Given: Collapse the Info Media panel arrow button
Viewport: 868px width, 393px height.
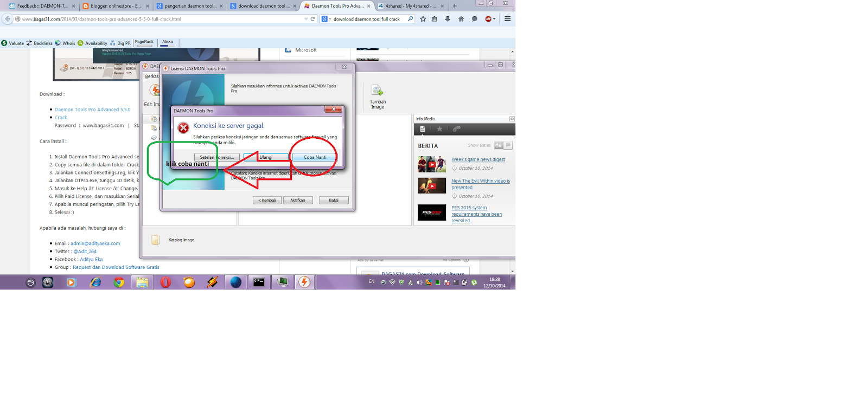Looking at the screenshot, I should (512, 119).
